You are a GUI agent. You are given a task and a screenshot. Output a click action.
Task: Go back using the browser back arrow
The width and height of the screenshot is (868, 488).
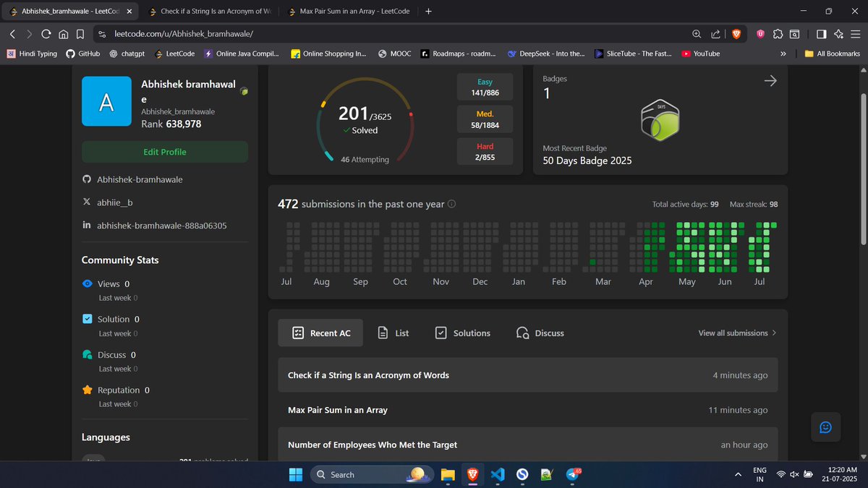pyautogui.click(x=12, y=34)
